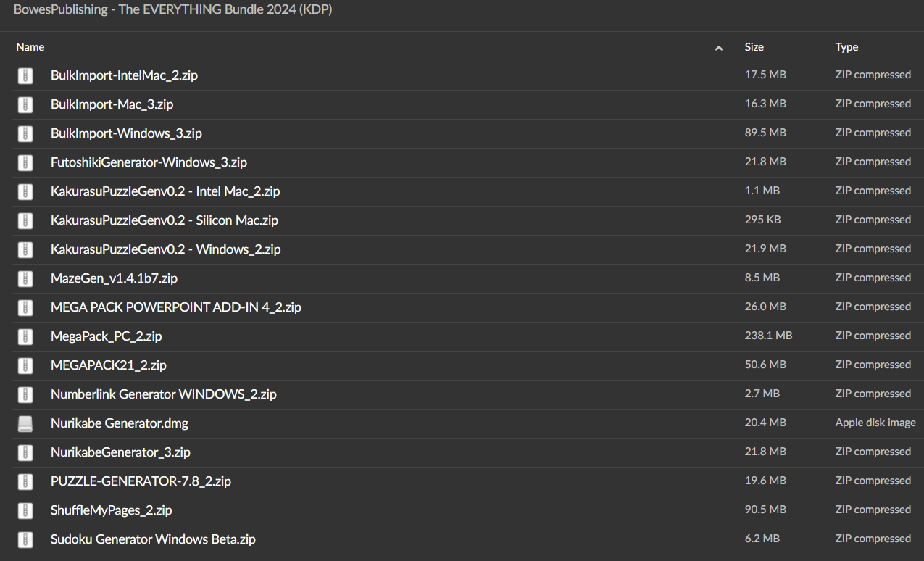Click the zip icon next to MegaPack_PC_2.zip
924x561 pixels.
click(25, 336)
